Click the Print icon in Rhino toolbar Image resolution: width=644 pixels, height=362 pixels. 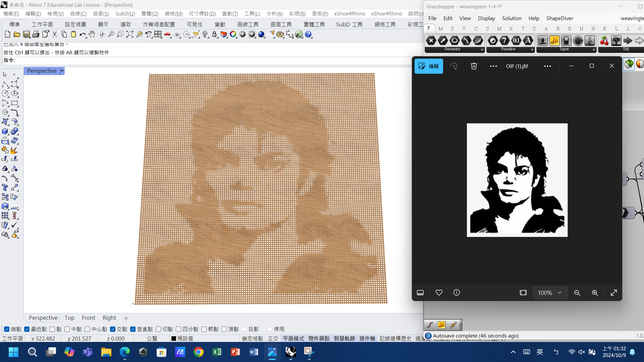(x=36, y=34)
